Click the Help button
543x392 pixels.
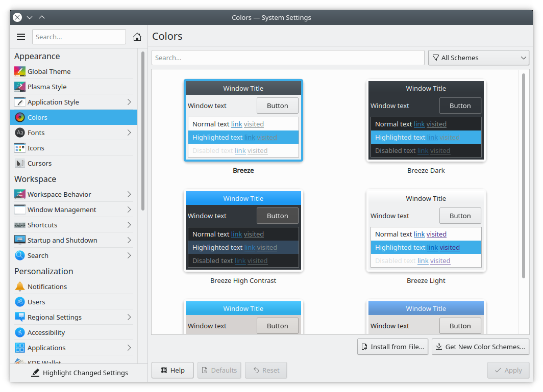[x=172, y=370]
